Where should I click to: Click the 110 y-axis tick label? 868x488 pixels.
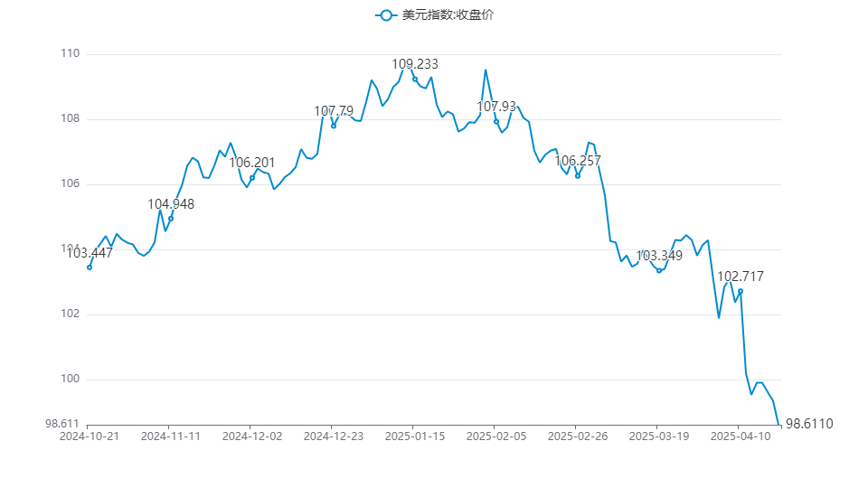71,54
